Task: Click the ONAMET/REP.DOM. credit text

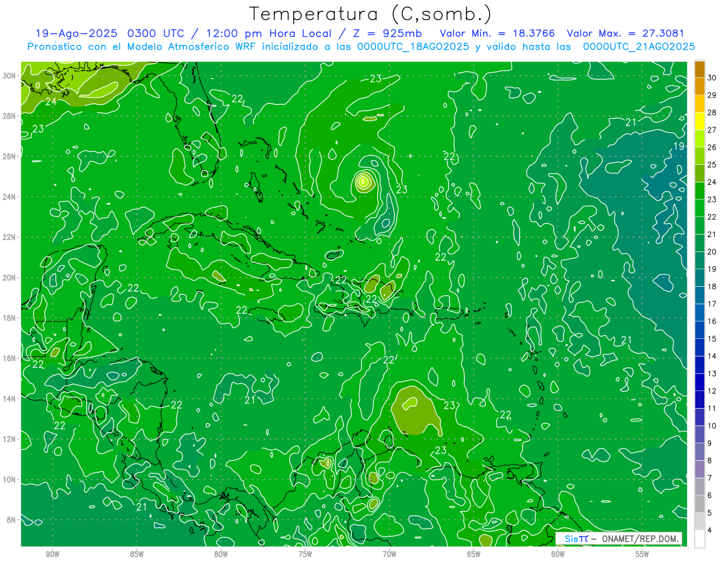Action: 639,538
